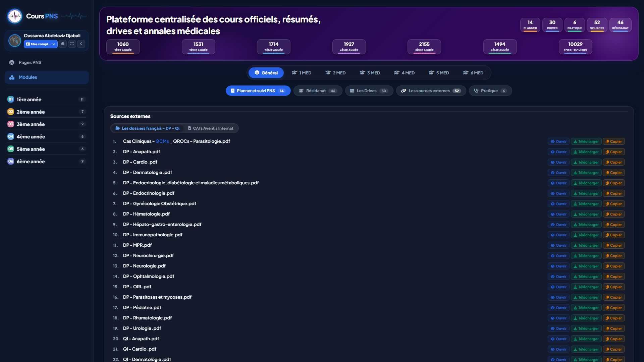Expand the 5ème année section
Screen dimensions: 644x362
click(x=47, y=149)
